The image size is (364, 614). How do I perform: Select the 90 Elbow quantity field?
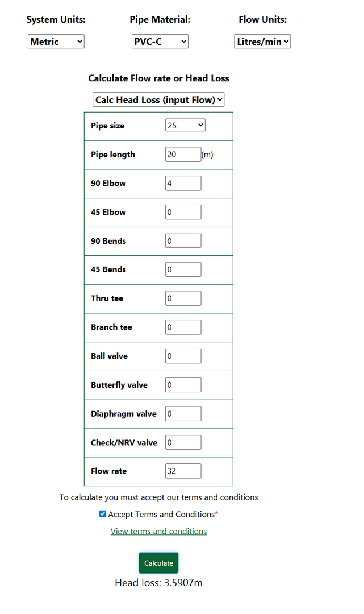pyautogui.click(x=183, y=184)
